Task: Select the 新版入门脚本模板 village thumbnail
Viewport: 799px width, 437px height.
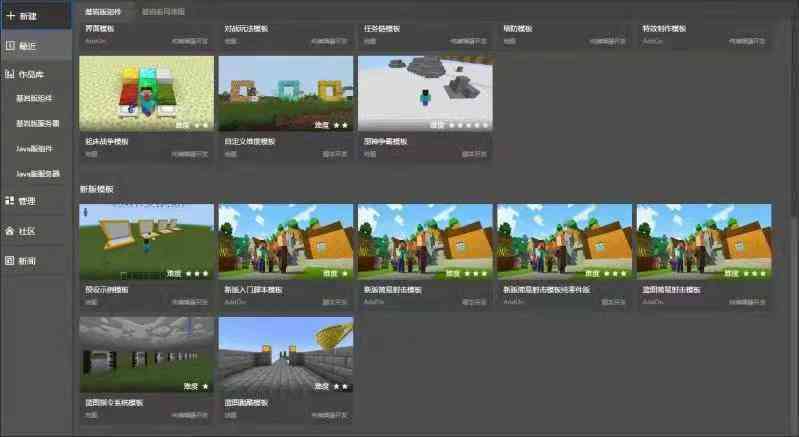Action: (x=286, y=242)
